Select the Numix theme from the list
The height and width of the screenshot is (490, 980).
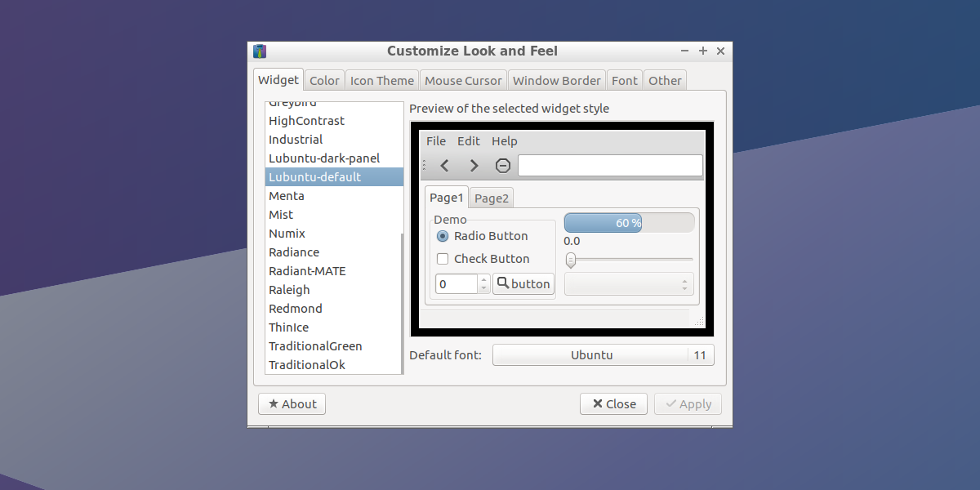point(287,233)
